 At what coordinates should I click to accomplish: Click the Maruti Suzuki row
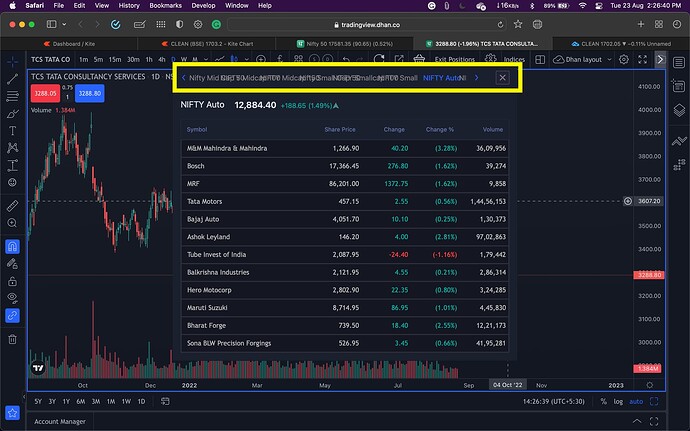point(345,308)
